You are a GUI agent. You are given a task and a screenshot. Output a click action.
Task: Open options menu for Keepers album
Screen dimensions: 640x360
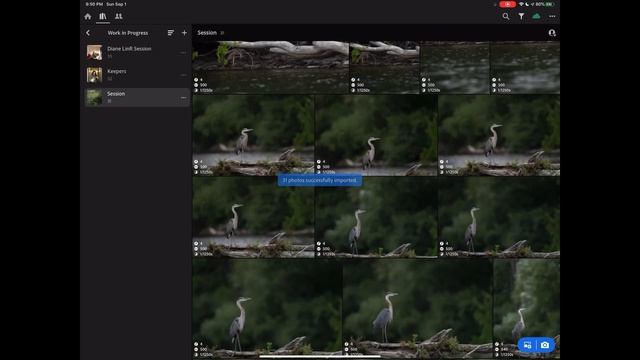pyautogui.click(x=183, y=75)
